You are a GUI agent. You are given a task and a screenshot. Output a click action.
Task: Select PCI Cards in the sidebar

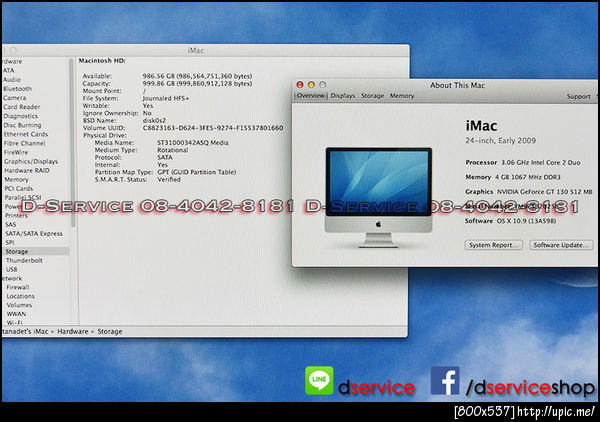[19, 189]
